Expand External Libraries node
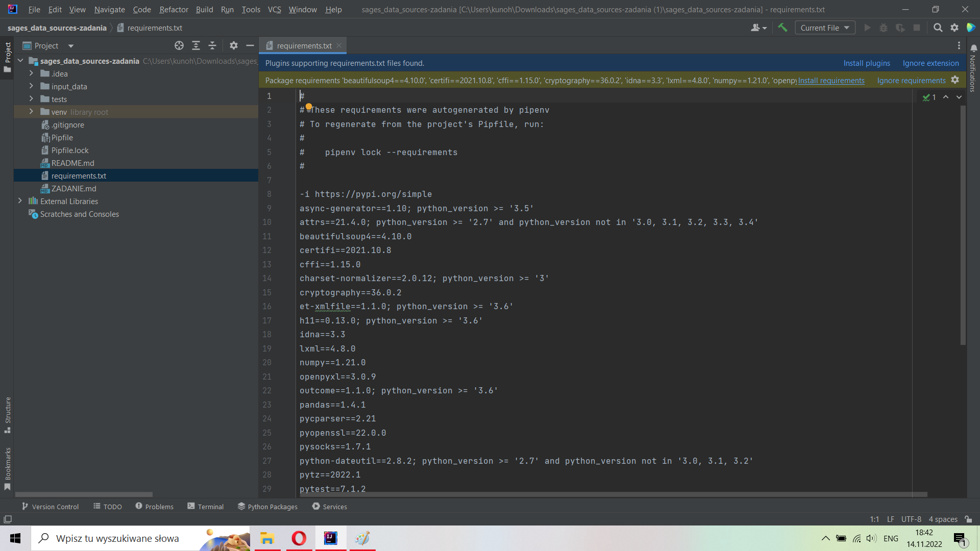This screenshot has width=980, height=551. point(20,201)
